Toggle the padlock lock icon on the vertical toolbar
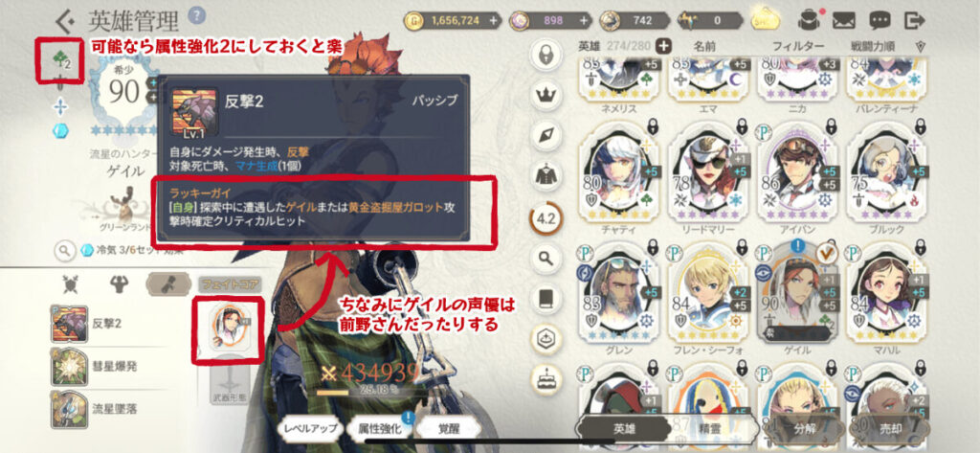The height and width of the screenshot is (453, 980). 546,55
